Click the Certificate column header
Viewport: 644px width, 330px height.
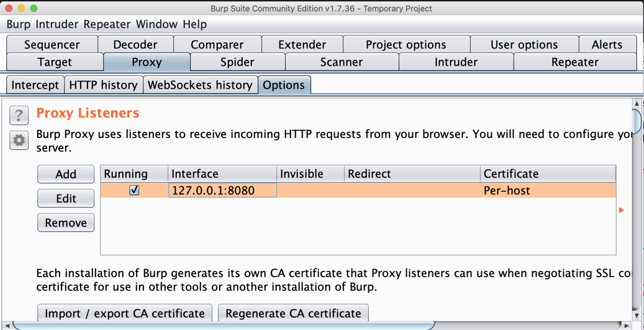pos(547,174)
